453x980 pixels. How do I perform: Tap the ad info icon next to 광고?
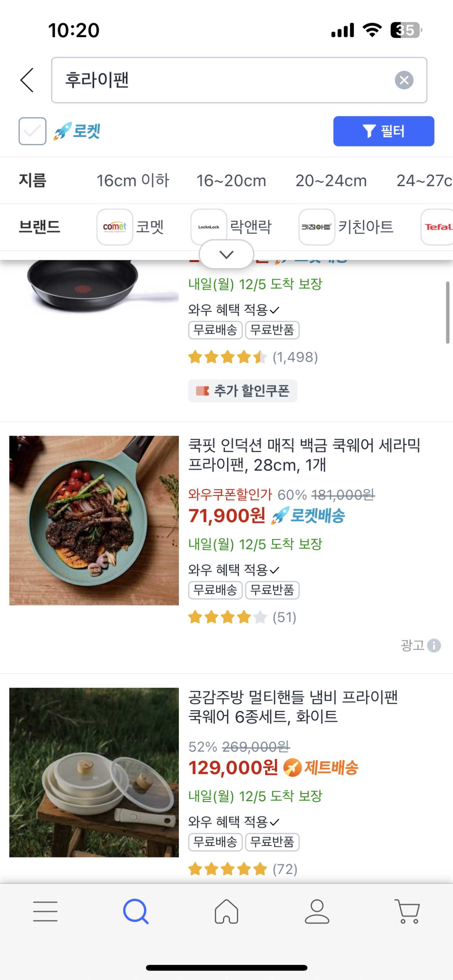pyautogui.click(x=434, y=645)
